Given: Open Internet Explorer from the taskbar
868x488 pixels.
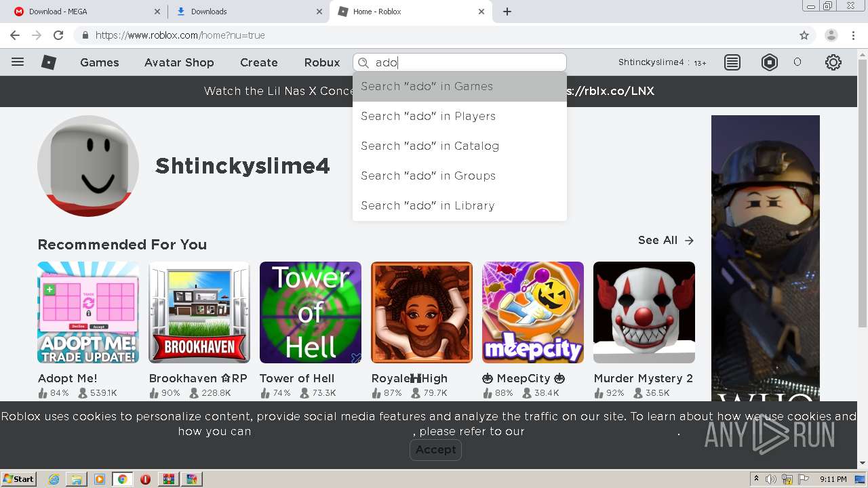Looking at the screenshot, I should (54, 479).
